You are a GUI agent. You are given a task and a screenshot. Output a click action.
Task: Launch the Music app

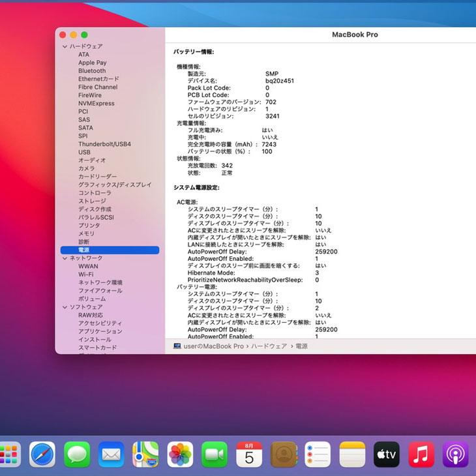tap(421, 454)
